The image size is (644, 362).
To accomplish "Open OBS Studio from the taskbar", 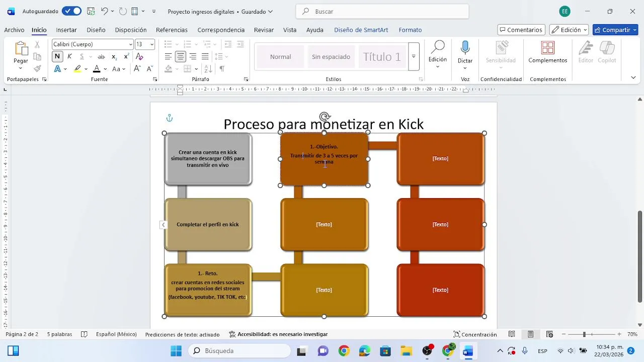I will pyautogui.click(x=428, y=351).
